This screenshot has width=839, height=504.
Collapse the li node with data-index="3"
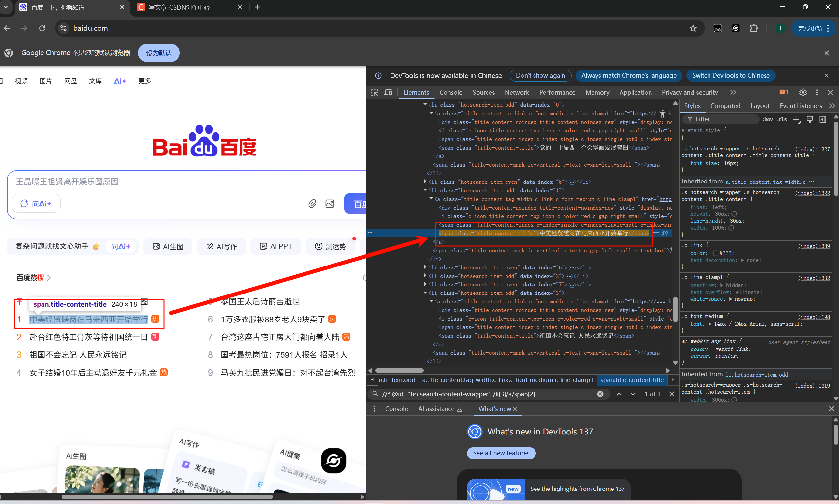tap(425, 293)
